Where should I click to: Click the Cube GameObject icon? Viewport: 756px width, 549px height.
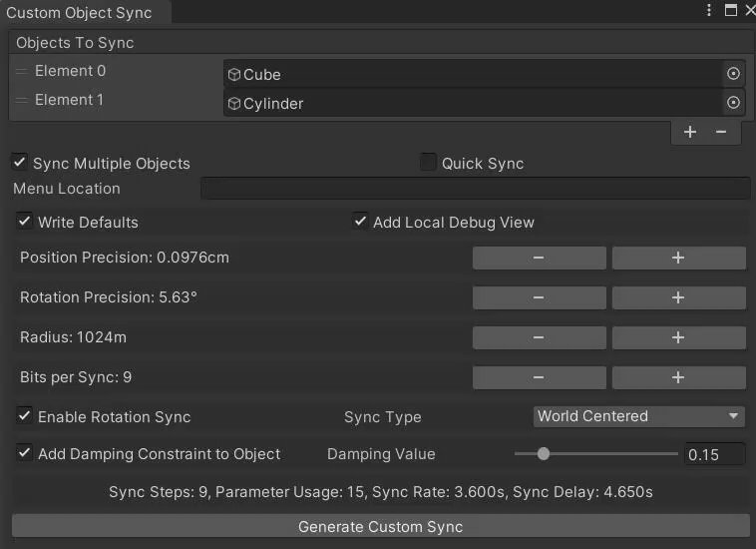tap(234, 74)
